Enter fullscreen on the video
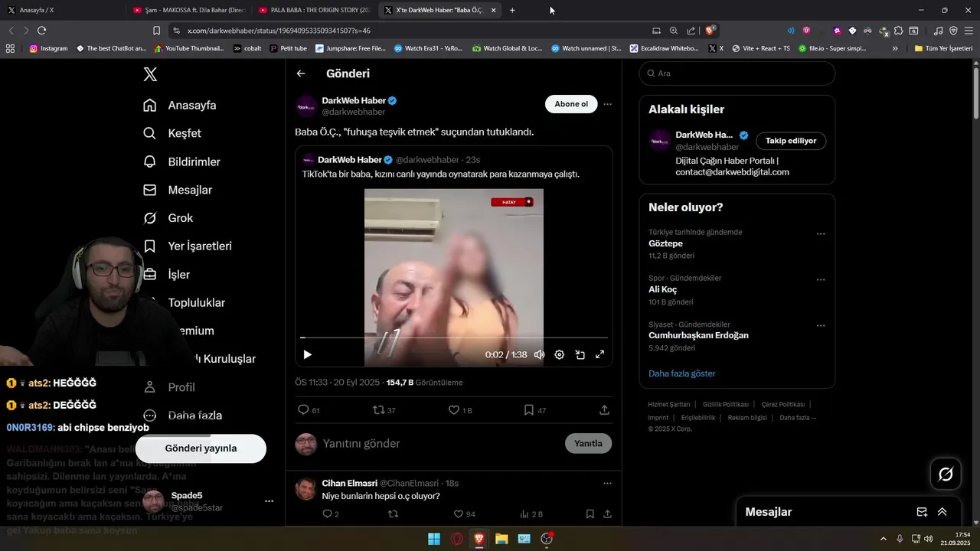Viewport: 980px width, 551px height. click(x=600, y=354)
